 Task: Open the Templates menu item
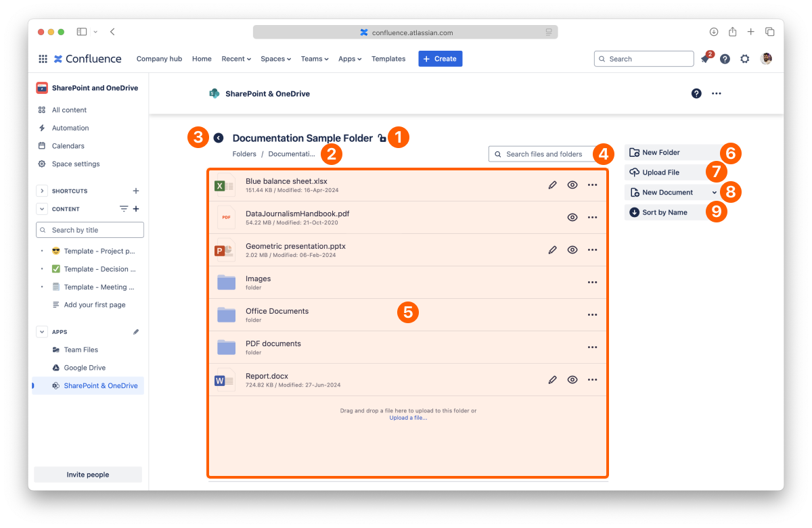(x=388, y=59)
